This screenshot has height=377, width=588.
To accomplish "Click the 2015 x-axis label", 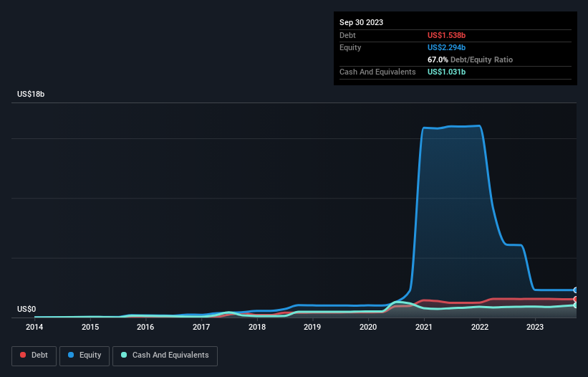I will (90, 327).
